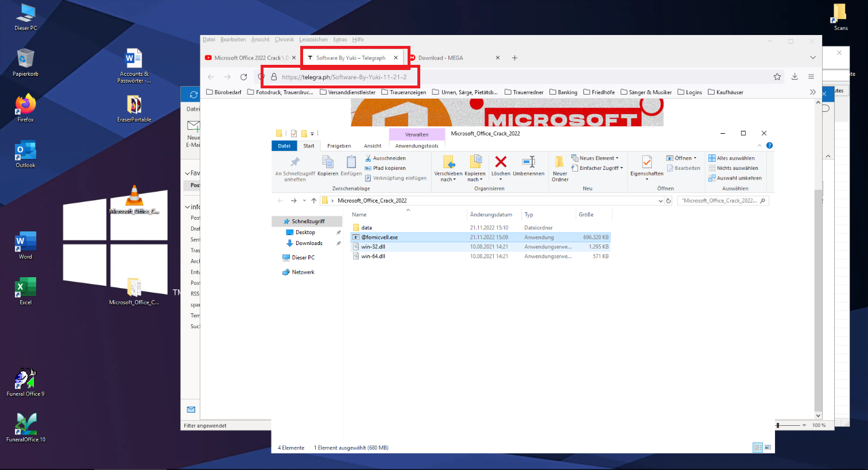Click the Umbenennen rename icon

pos(528,163)
